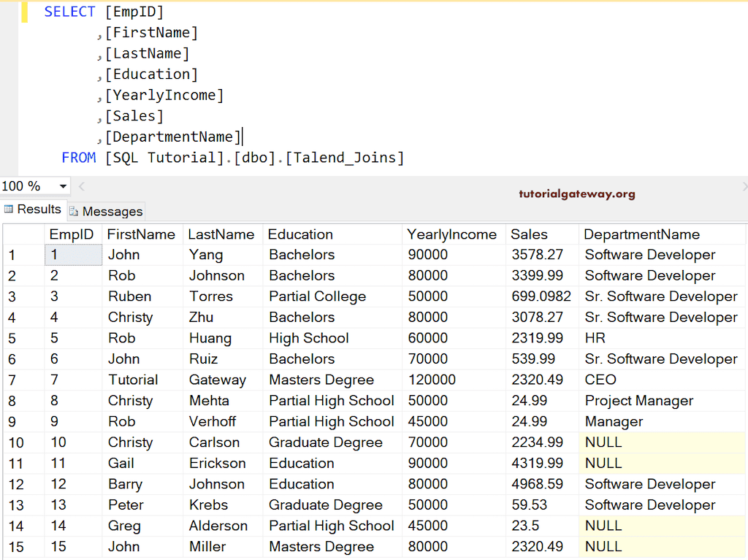Viewport: 748px width, 560px height.
Task: Click the 'Miller' LastName cell
Action: coord(223,547)
